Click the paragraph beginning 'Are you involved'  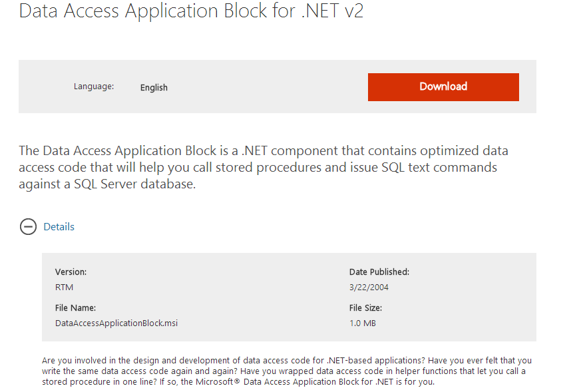point(287,371)
